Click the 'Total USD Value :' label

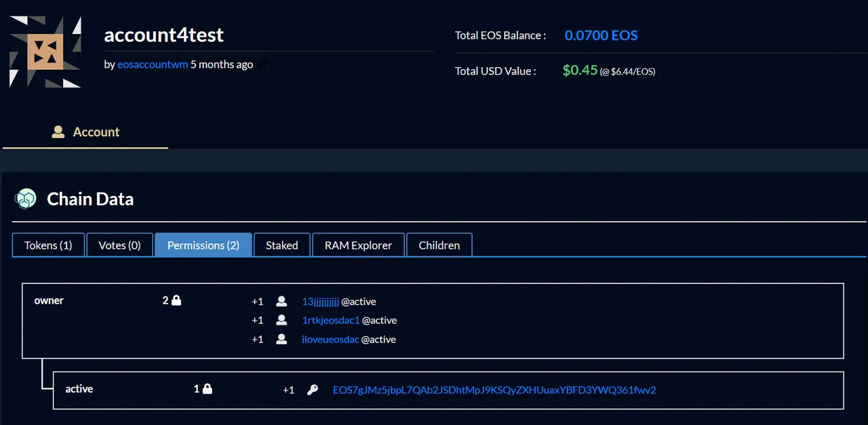point(496,70)
